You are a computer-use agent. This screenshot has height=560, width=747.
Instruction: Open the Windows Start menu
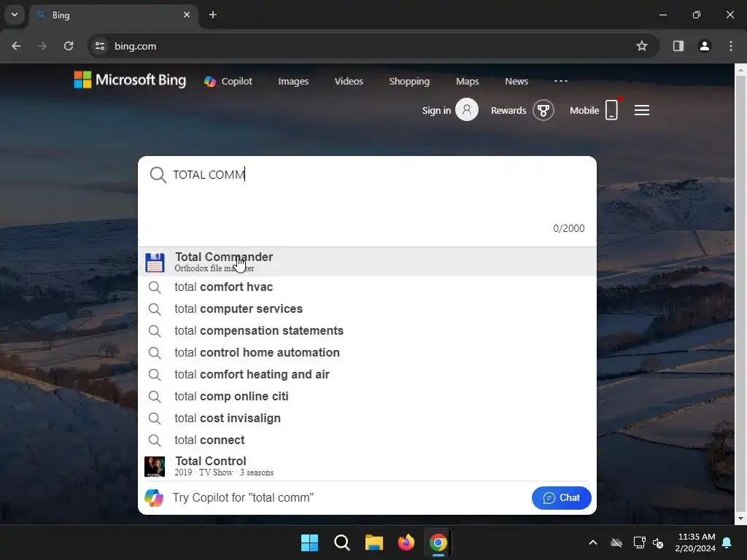[309, 542]
